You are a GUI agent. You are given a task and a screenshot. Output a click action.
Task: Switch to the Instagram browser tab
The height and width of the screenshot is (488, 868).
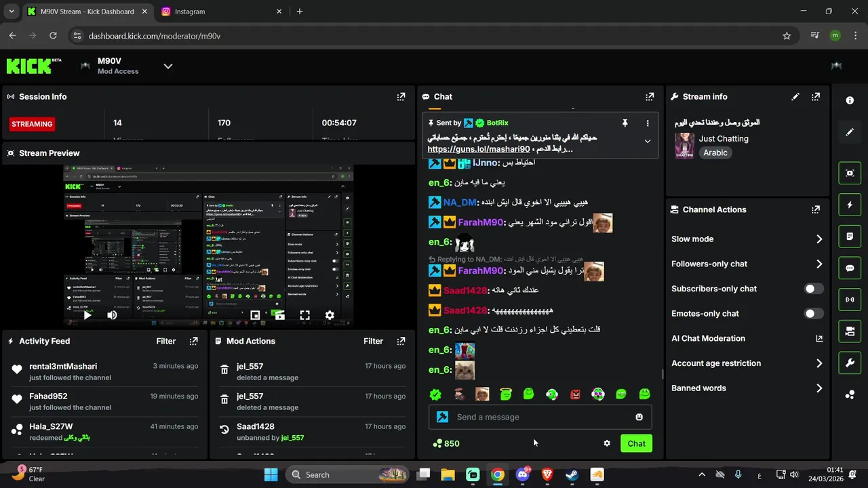222,12
